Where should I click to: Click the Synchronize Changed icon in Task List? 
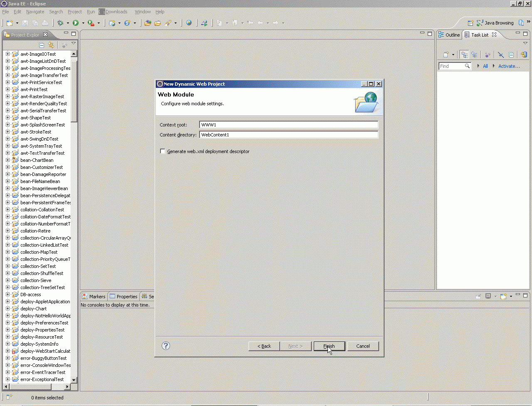(x=524, y=54)
